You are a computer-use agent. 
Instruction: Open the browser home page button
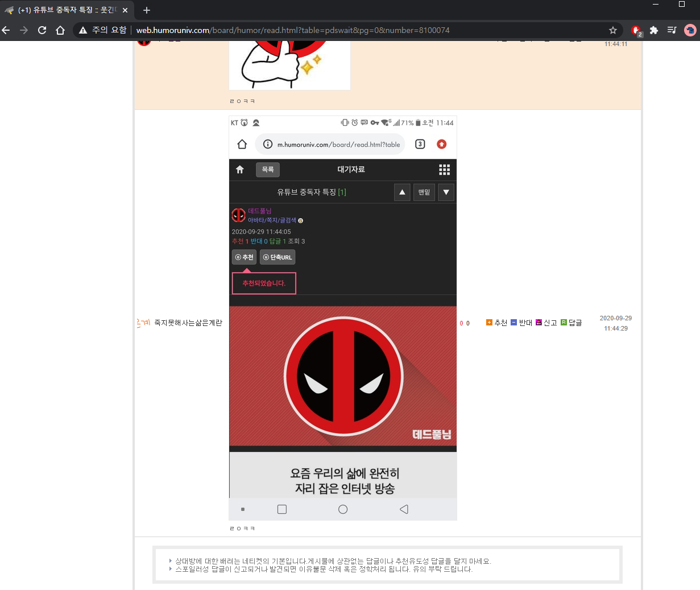[60, 30]
